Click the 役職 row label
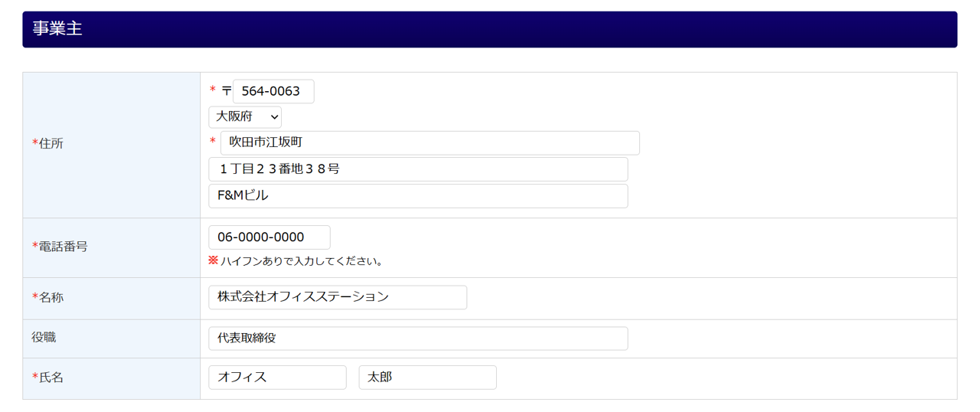980x412 pixels. 44,338
